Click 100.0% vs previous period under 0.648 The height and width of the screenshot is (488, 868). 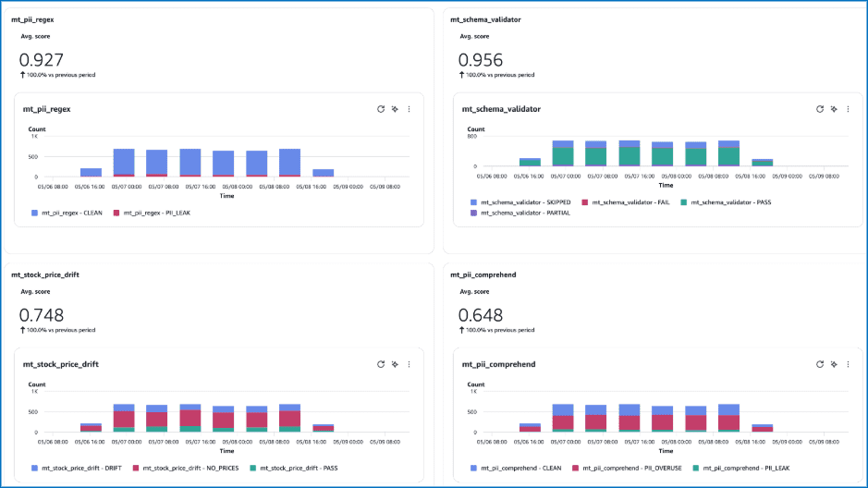[x=500, y=330]
